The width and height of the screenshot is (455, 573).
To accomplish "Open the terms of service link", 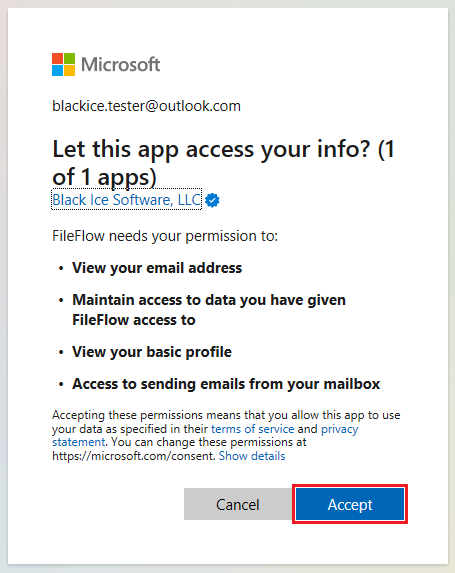I will 253,429.
